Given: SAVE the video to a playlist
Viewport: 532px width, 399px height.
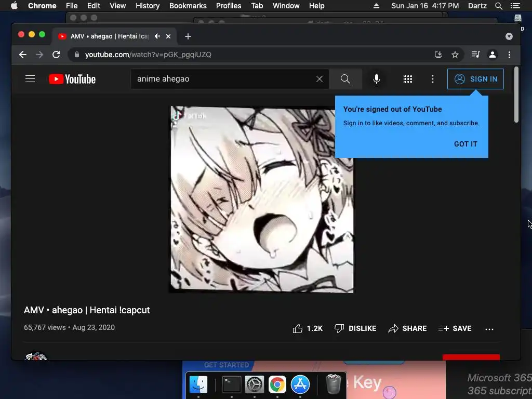Looking at the screenshot, I should [455, 328].
